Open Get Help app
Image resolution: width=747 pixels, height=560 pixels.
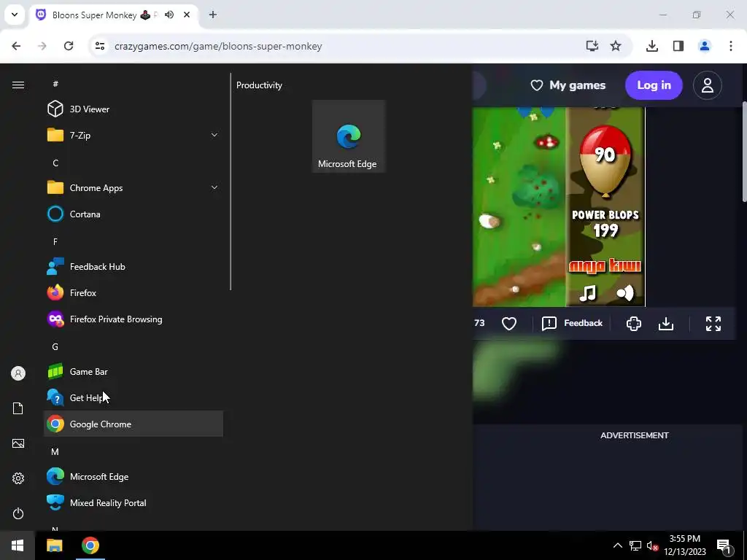pyautogui.click(x=133, y=397)
